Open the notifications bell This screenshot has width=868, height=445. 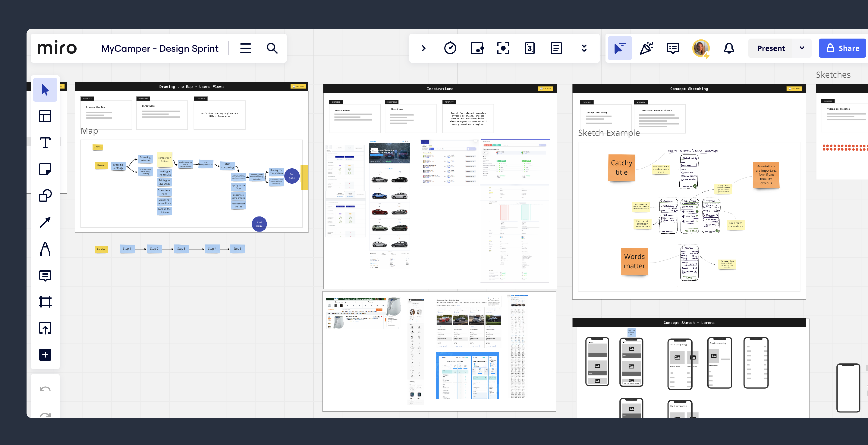(729, 48)
